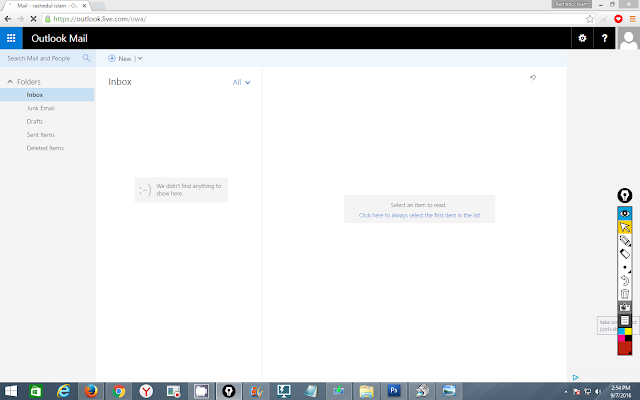Open the Windows Start button
This screenshot has width=640, height=400.
(x=11, y=391)
